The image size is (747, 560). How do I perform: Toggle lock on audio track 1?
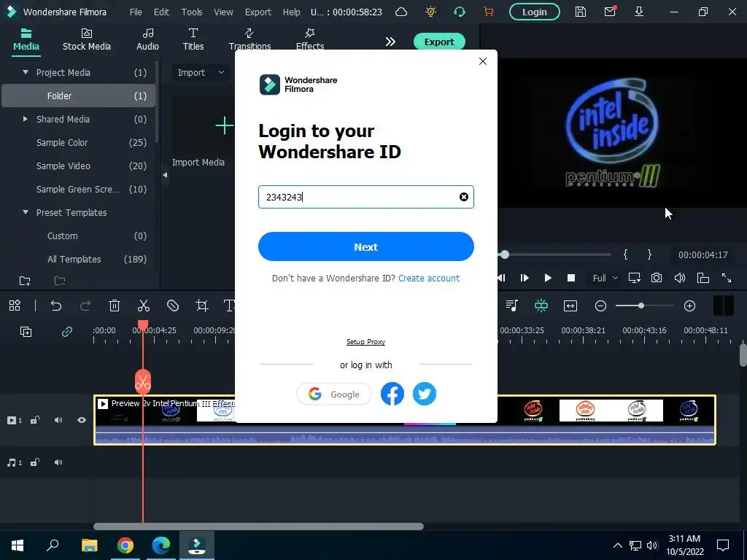click(x=35, y=462)
